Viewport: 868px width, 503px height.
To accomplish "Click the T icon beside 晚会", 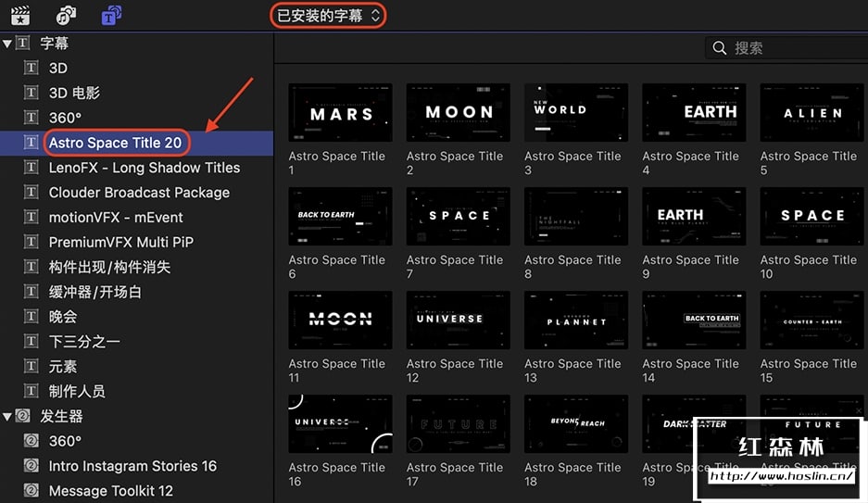I will (31, 316).
